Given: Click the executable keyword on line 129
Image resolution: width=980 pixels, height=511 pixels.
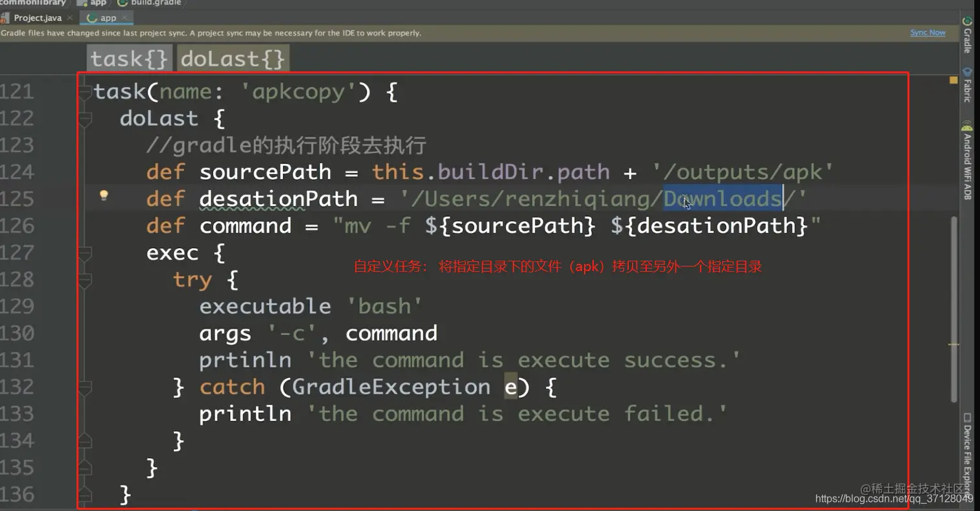Looking at the screenshot, I should 265,306.
